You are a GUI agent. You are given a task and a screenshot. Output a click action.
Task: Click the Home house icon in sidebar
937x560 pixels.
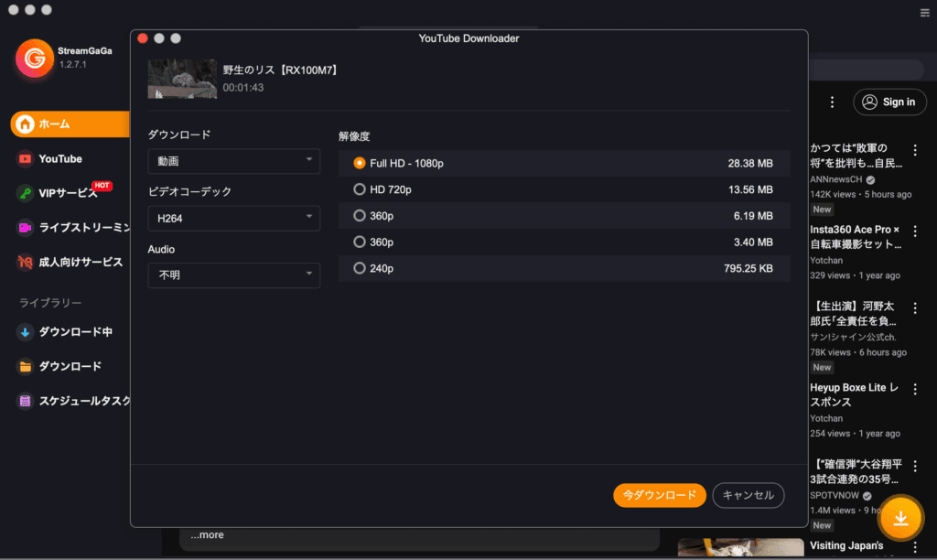tap(25, 124)
